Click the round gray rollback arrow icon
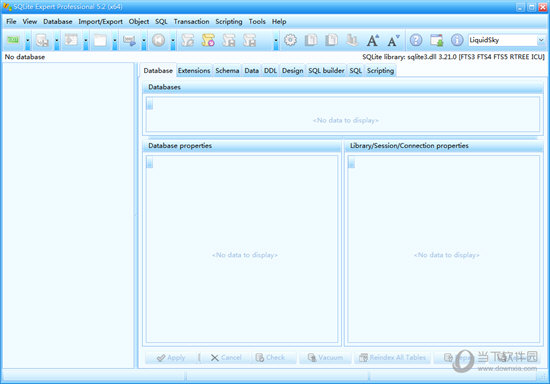Viewport: 550px width, 384px height. click(x=158, y=40)
